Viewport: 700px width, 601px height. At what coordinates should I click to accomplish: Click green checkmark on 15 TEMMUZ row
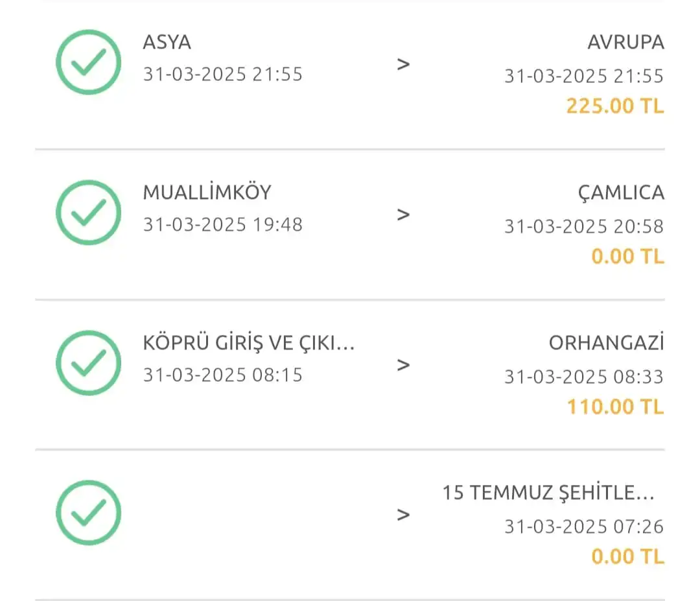88,513
